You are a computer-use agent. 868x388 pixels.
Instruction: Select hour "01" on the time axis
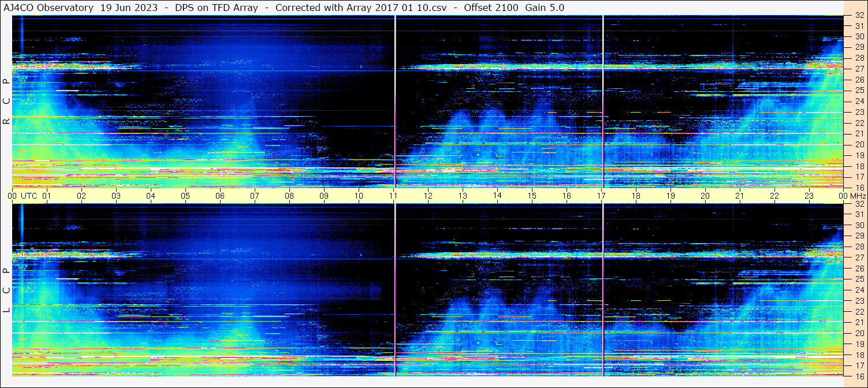[47, 196]
